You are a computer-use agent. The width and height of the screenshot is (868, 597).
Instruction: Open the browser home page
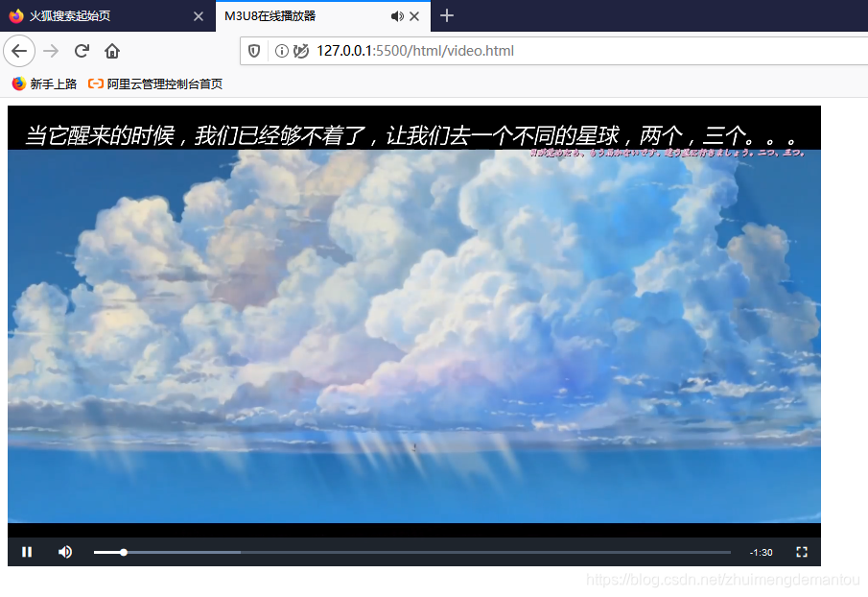(112, 51)
